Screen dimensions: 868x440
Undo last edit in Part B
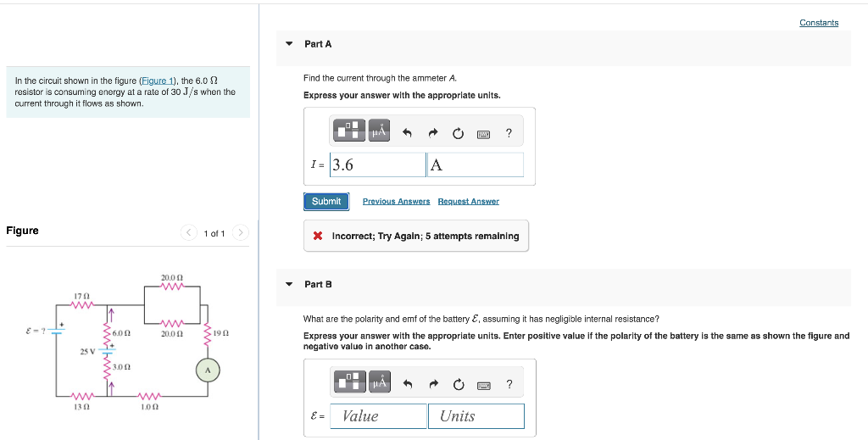(407, 385)
